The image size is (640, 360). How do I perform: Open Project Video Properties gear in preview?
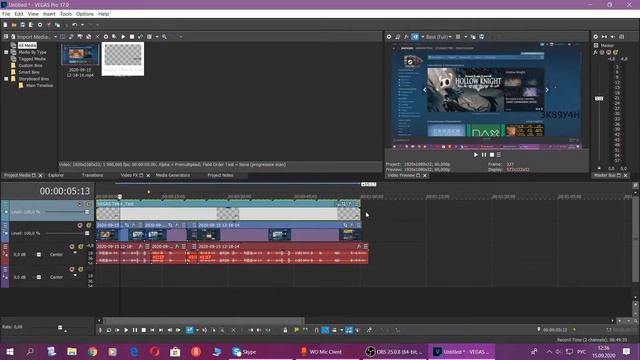pos(389,37)
